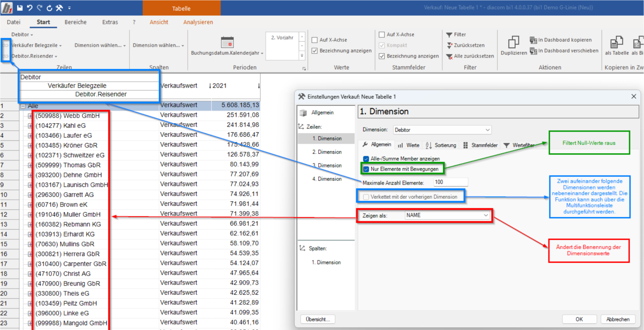Viewport: 644px width, 330px height.
Task: Click Zurücksetzen filter reset icon
Action: (450, 45)
